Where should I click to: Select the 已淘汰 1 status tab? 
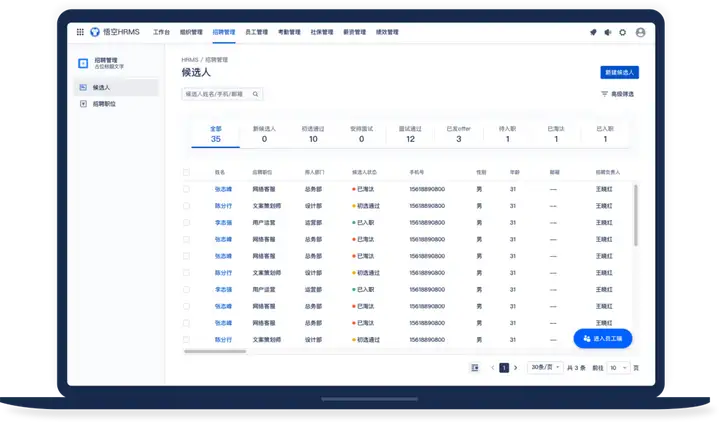point(556,134)
